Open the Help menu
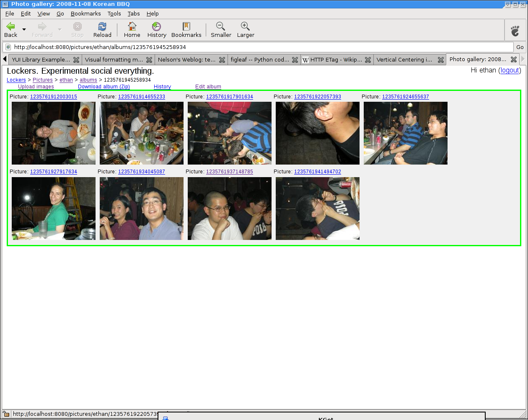The image size is (528, 420). [x=153, y=13]
